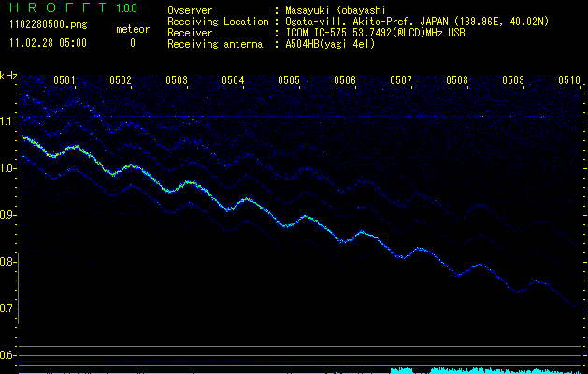Image resolution: width=588 pixels, height=374 pixels.
Task: Click the kHz axis unit label
Action: point(8,76)
